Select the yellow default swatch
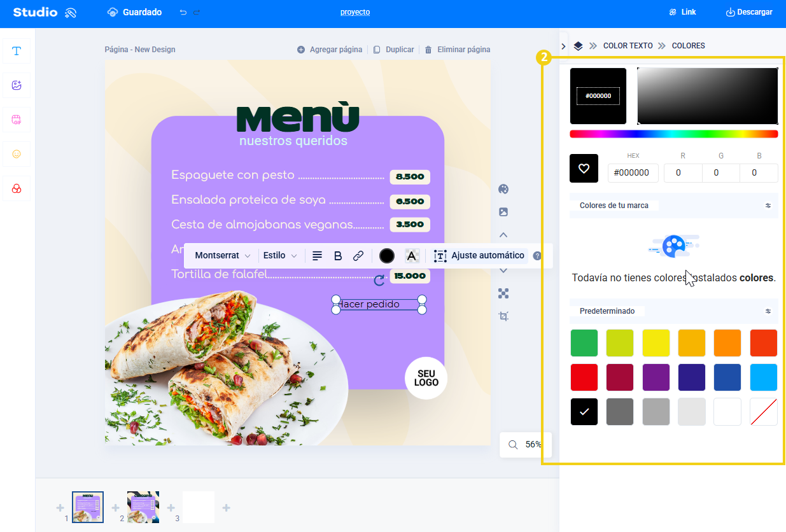Viewport: 786px width, 532px height. (x=656, y=343)
